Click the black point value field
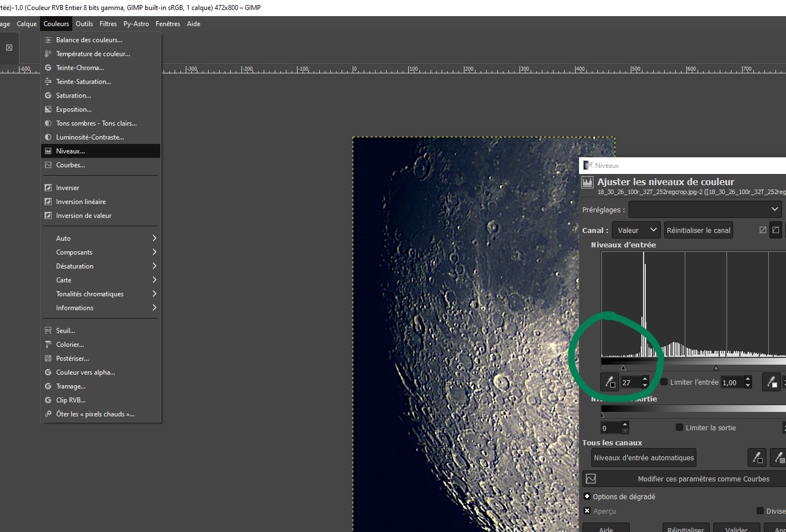This screenshot has height=532, width=786. 631,382
